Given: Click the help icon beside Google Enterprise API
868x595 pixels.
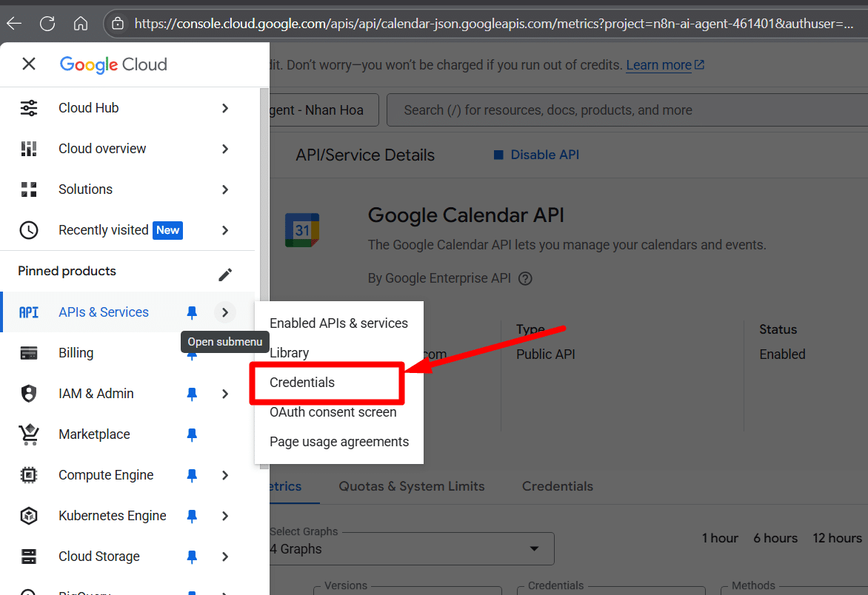Looking at the screenshot, I should pos(525,279).
